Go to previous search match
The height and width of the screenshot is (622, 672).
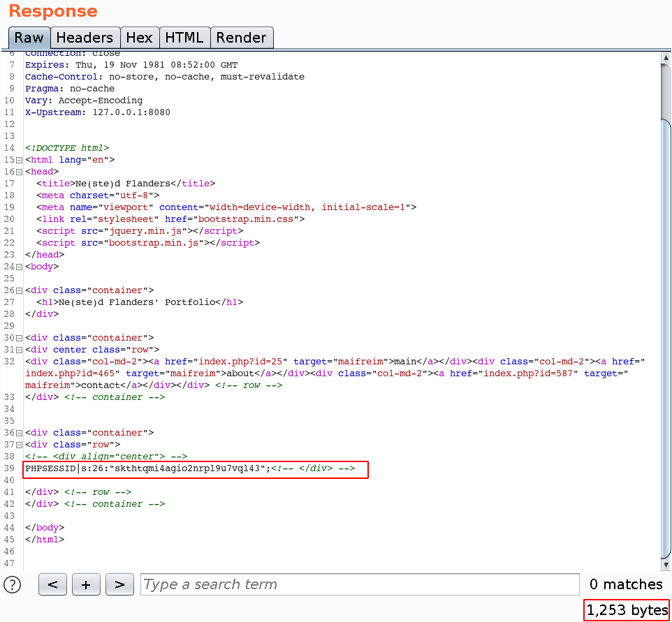pos(52,584)
